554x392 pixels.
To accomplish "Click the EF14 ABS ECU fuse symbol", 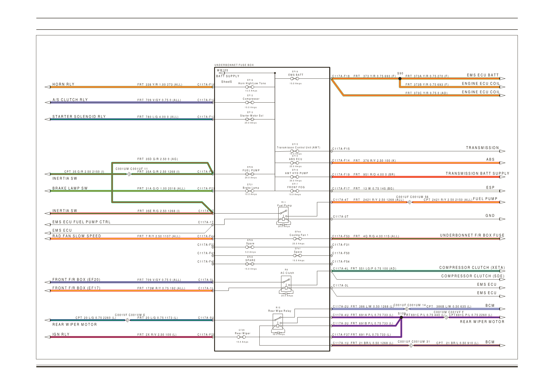I will (294, 163).
